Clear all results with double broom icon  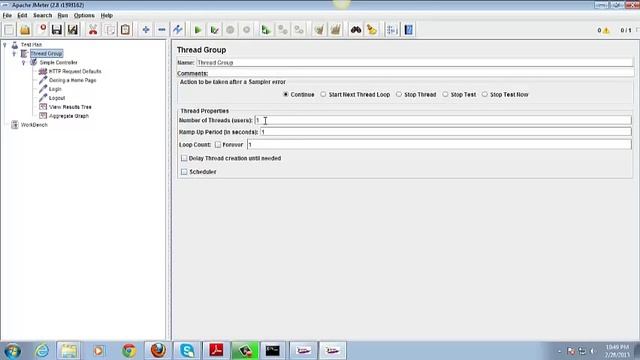[x=336, y=30]
